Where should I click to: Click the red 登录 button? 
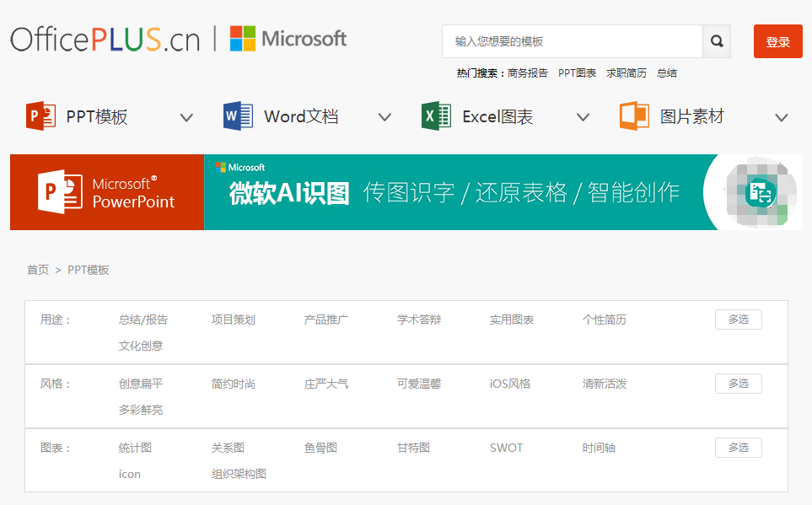click(777, 41)
